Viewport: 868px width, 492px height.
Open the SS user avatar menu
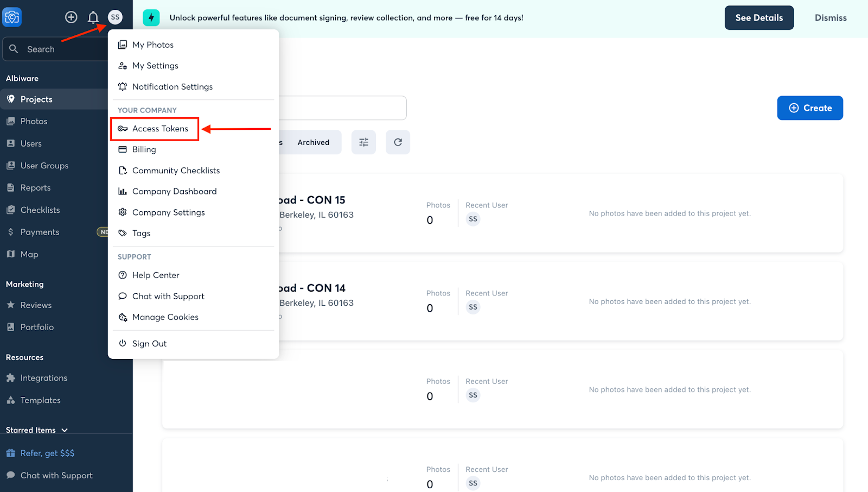coord(115,17)
